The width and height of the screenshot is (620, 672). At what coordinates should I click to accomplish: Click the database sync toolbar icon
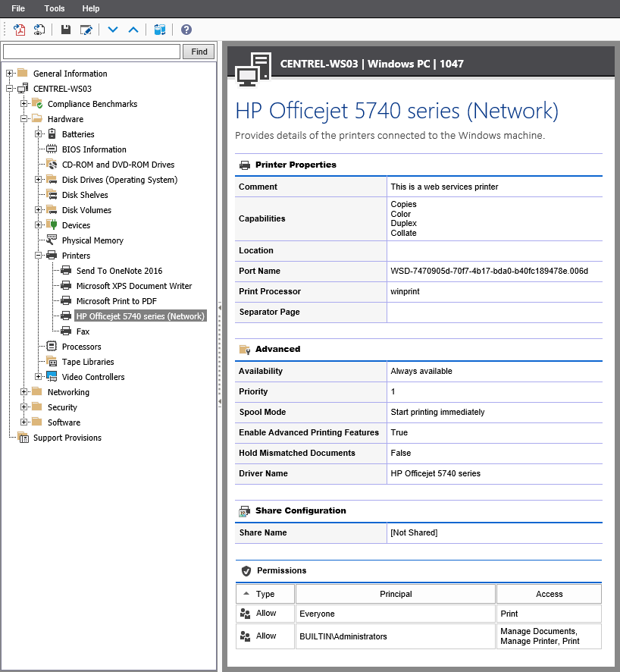click(160, 30)
